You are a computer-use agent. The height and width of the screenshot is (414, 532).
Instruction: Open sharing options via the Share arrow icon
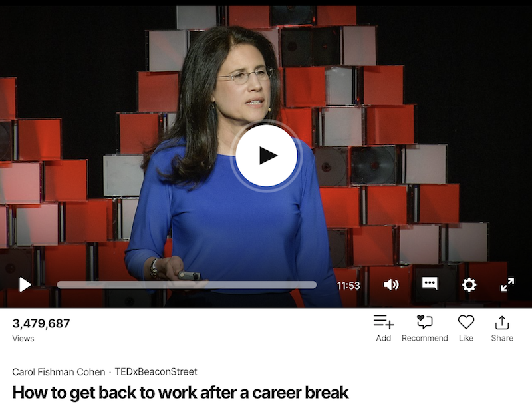[x=502, y=323]
